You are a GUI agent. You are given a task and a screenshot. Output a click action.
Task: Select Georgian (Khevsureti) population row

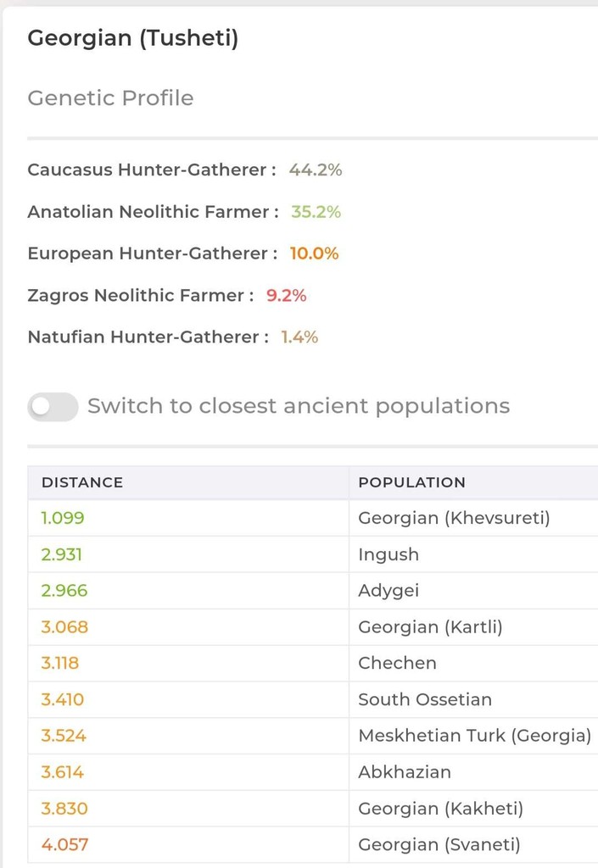click(454, 518)
